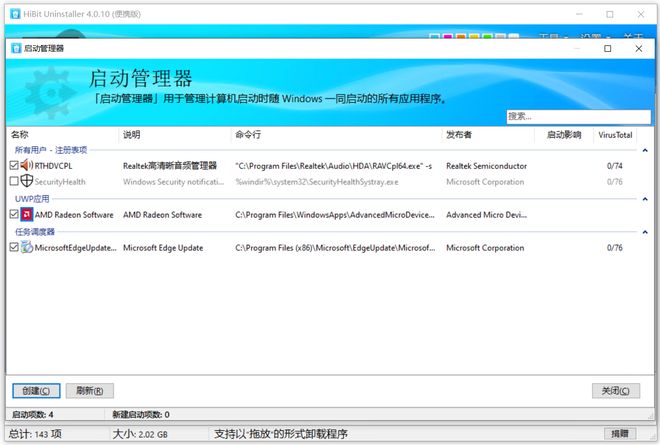Click 总计: 143 项 in main status bar

[x=35, y=434]
